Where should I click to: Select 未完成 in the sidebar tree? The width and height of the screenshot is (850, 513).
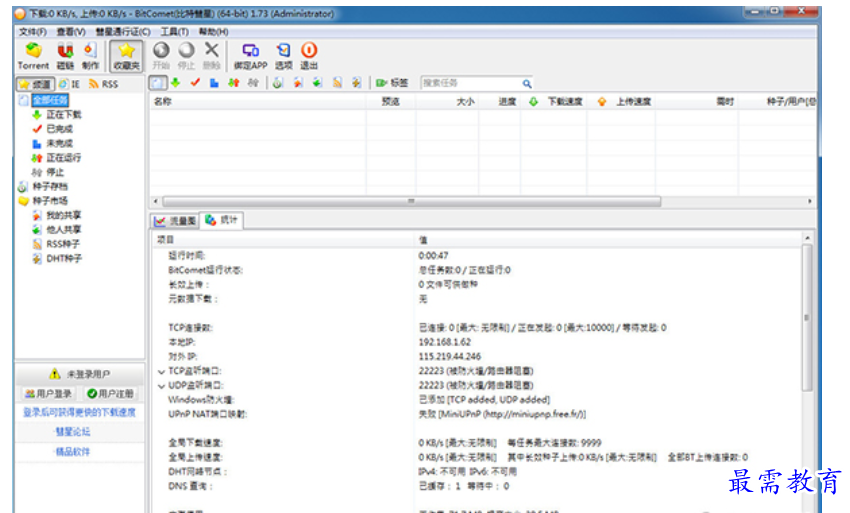tap(59, 143)
